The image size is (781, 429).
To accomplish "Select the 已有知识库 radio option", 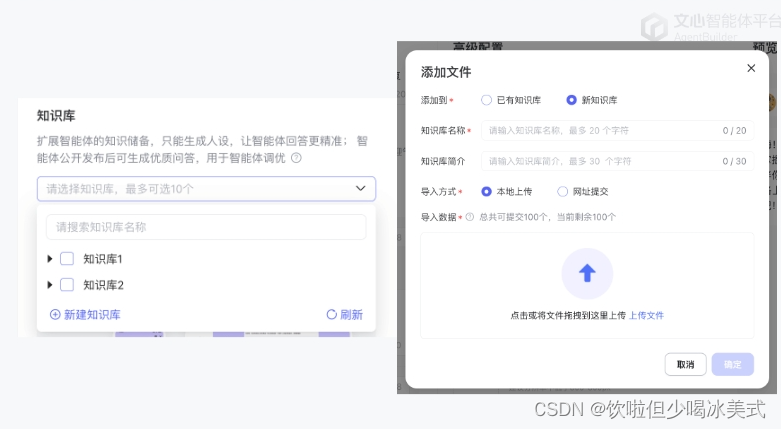I will click(486, 100).
